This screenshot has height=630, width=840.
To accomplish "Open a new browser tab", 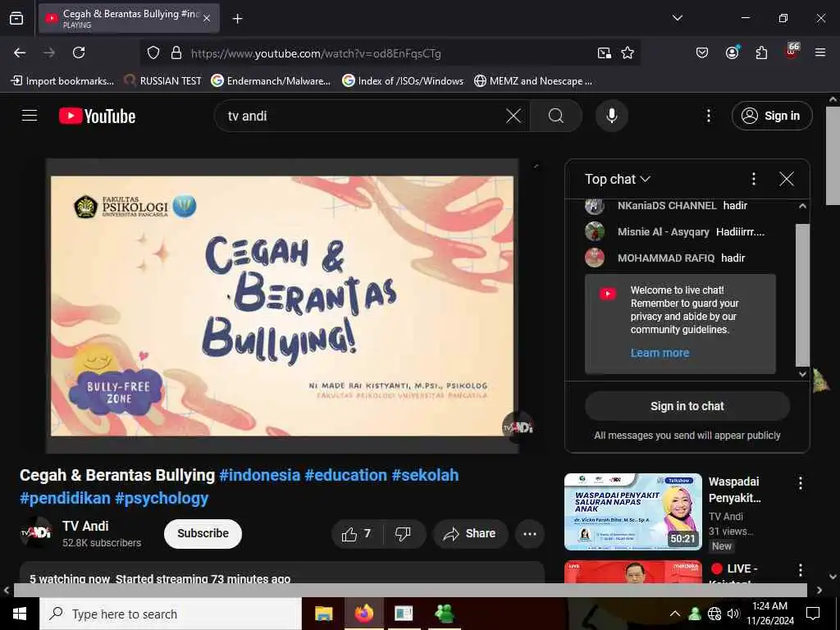I will click(237, 19).
